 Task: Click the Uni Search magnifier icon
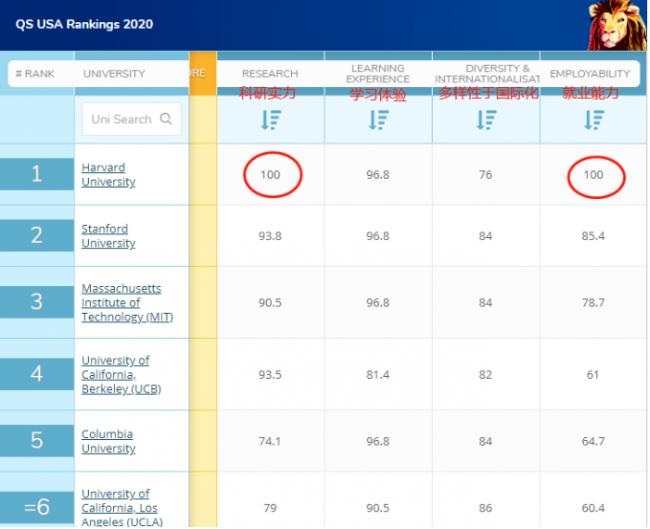166,119
